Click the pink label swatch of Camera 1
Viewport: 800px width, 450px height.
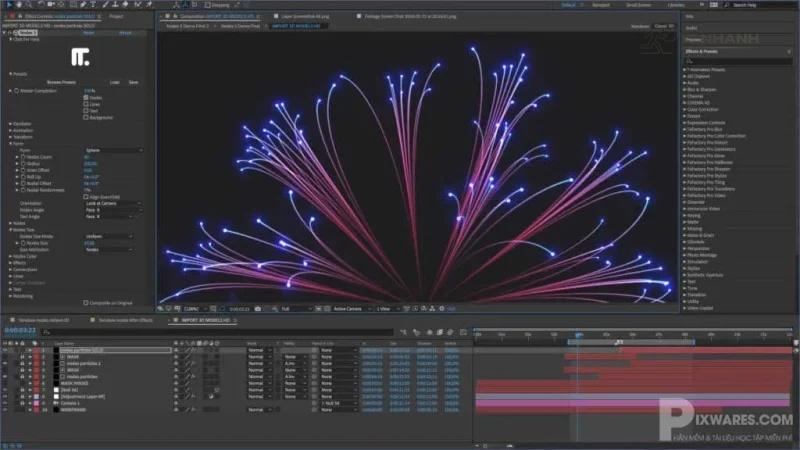point(36,403)
